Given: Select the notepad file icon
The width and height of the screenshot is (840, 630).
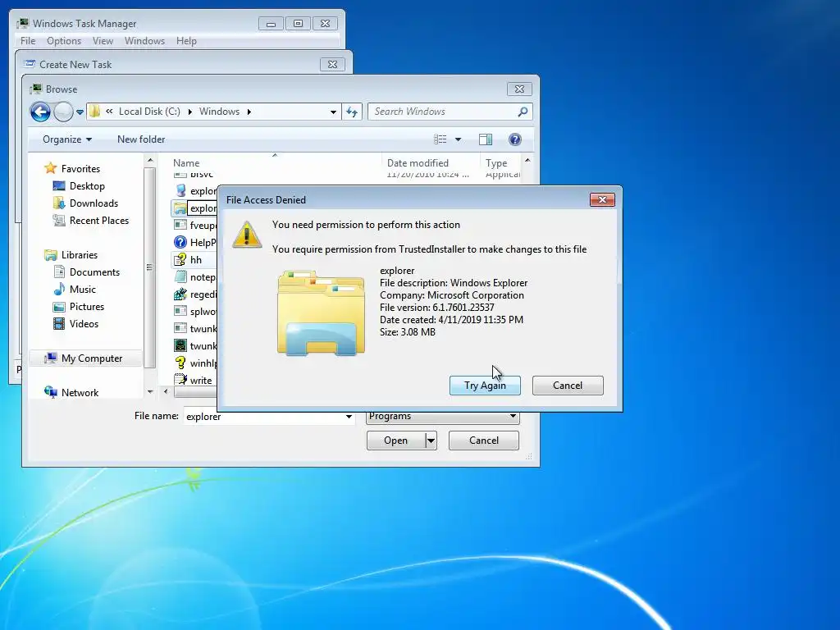Looking at the screenshot, I should [180, 277].
